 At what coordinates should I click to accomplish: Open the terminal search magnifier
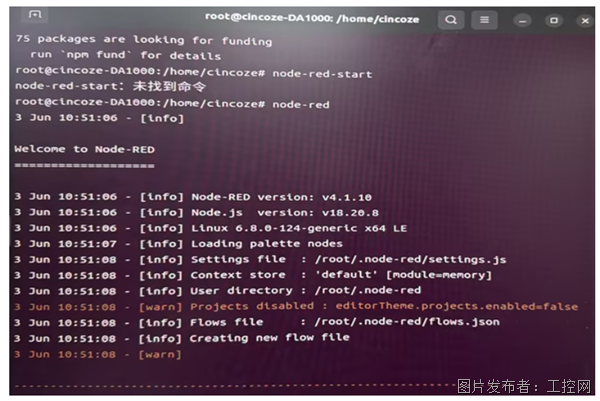coord(451,20)
